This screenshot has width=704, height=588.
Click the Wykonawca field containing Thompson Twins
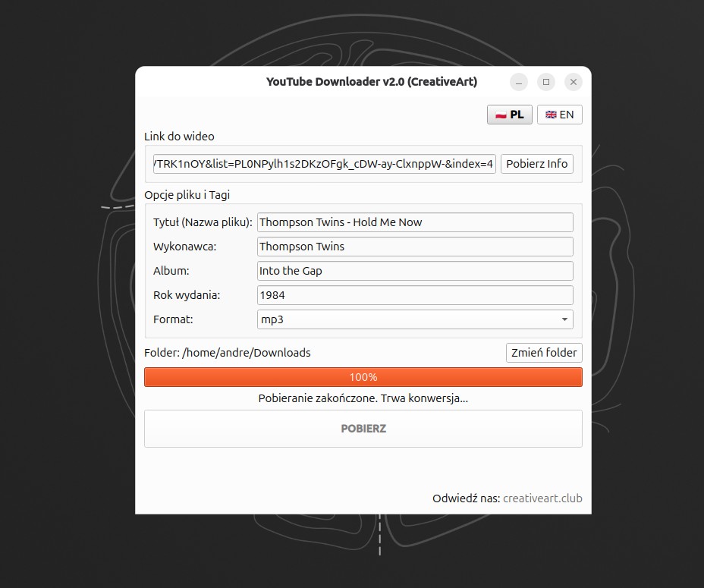point(415,247)
